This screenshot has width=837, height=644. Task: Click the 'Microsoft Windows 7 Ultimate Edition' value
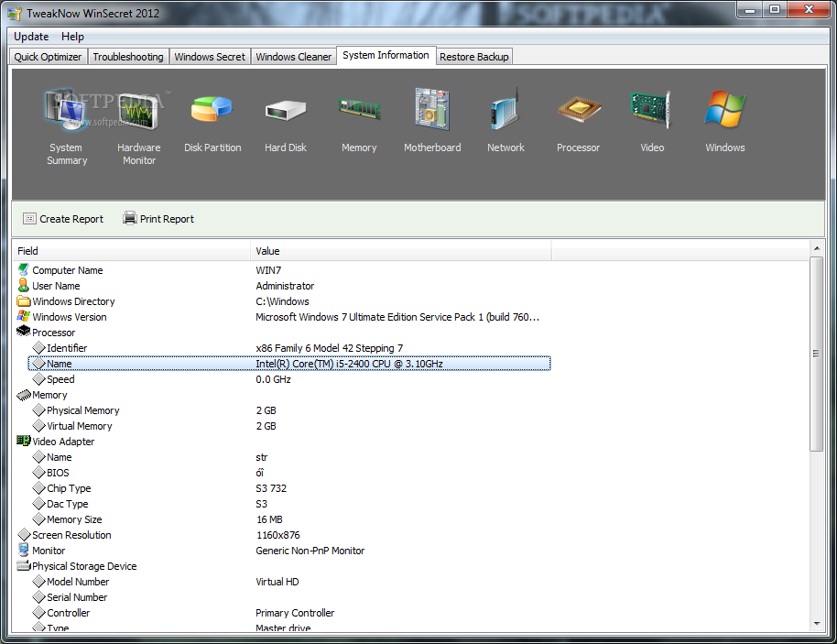point(397,317)
